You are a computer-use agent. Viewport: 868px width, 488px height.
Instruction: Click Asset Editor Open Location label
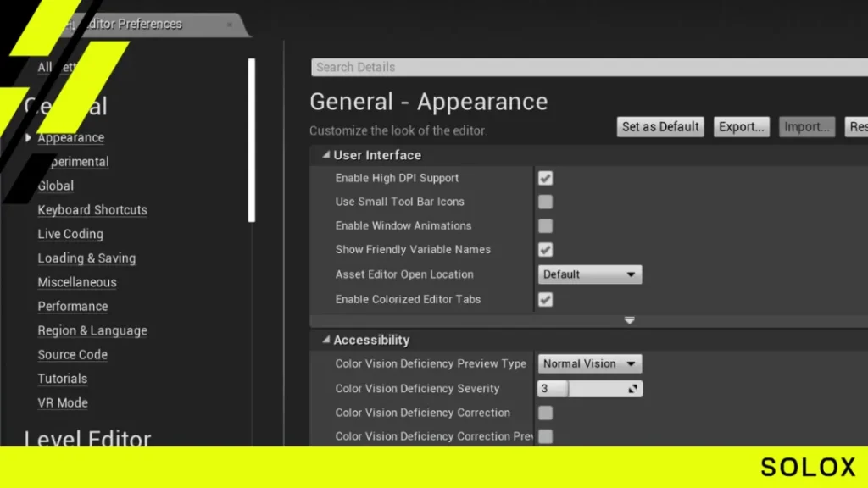(x=404, y=274)
